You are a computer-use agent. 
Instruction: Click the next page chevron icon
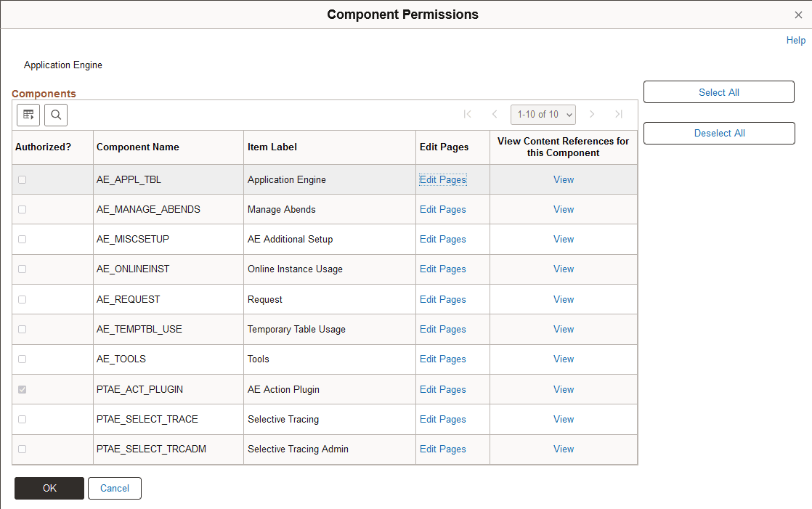click(x=592, y=114)
